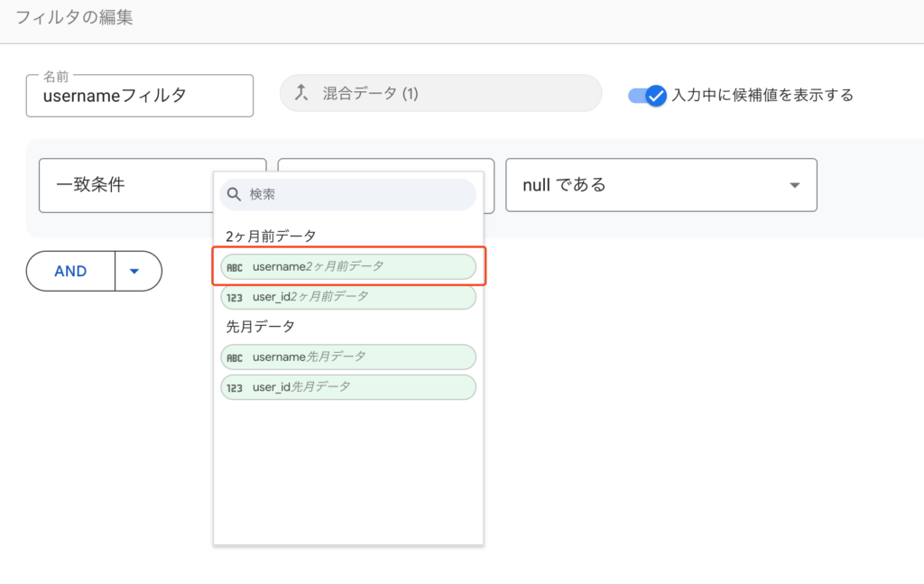Click the 123 number-type icon for user_id2ヶ月前データ
924x584 pixels.
(235, 297)
